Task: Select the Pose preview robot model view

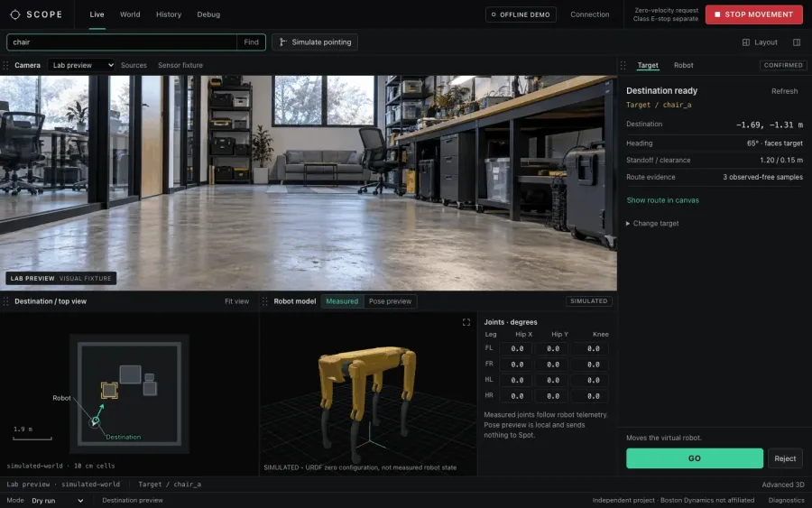Action: tap(390, 301)
